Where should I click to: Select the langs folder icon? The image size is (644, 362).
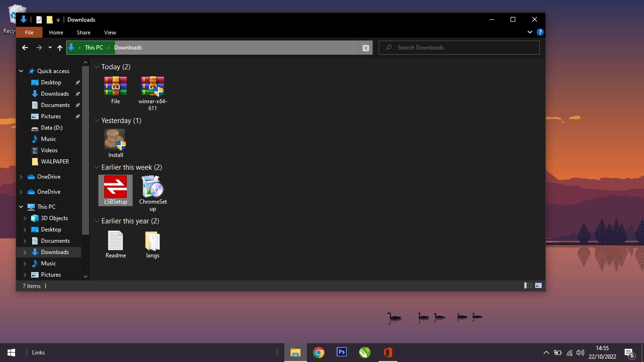point(153,240)
